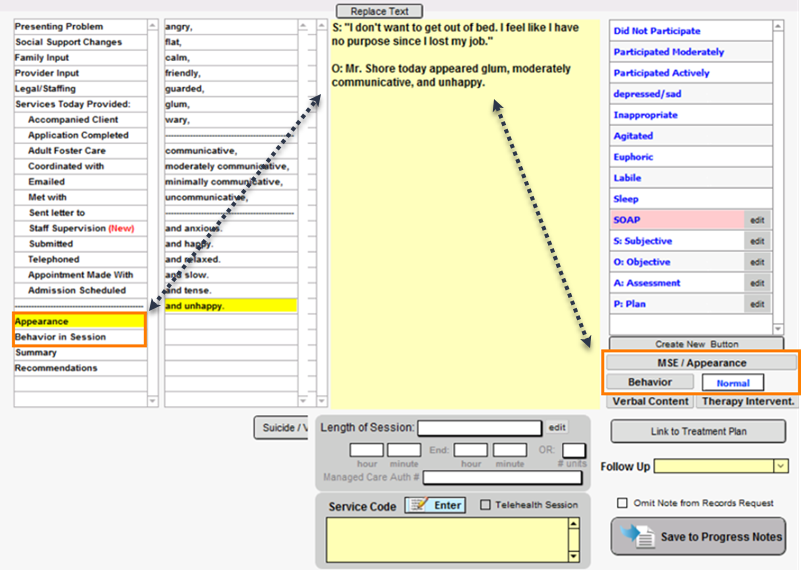801x570 pixels.
Task: Click edit next to SOAP button
Action: pyautogui.click(x=757, y=220)
